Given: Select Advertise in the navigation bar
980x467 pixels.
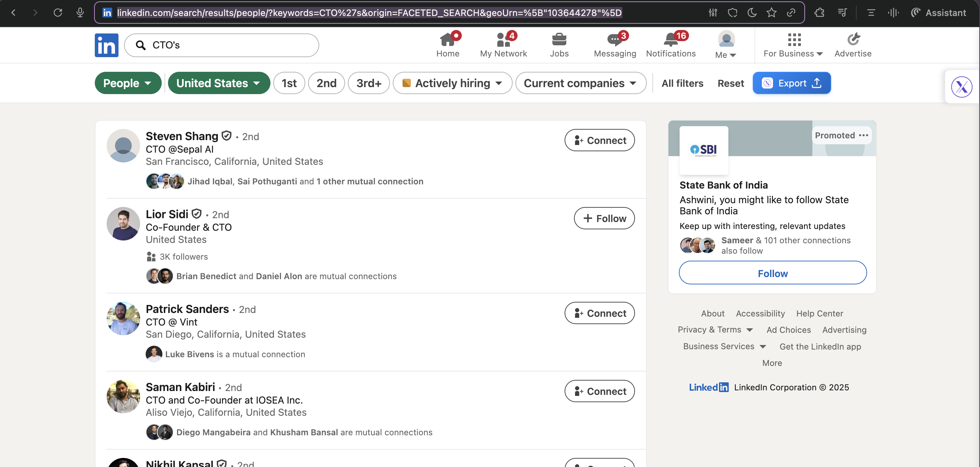Looking at the screenshot, I should coord(852,45).
